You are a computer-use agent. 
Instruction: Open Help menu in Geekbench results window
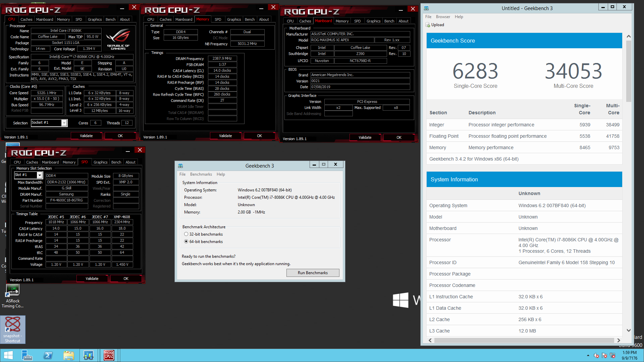point(459,17)
